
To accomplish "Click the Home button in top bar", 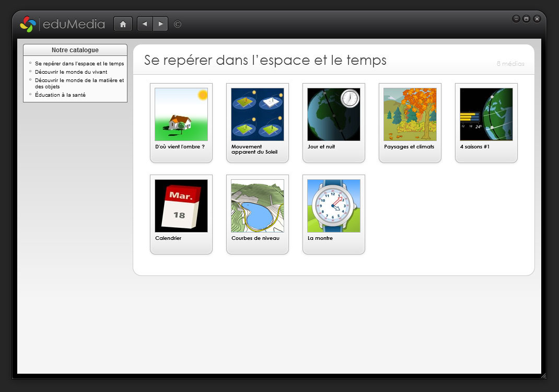I will click(x=123, y=24).
